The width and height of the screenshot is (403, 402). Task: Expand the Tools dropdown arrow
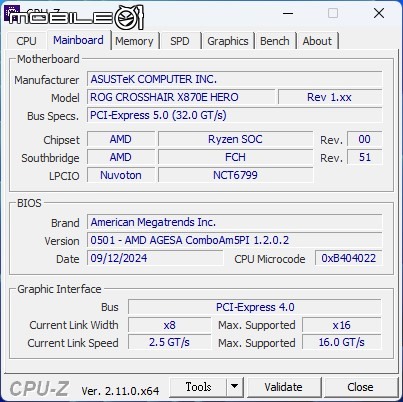click(235, 387)
